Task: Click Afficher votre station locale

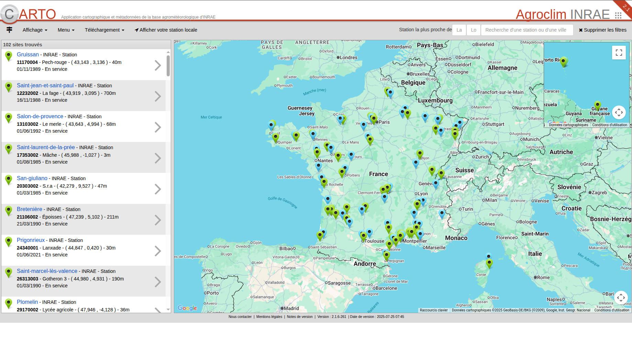Action: tap(166, 30)
